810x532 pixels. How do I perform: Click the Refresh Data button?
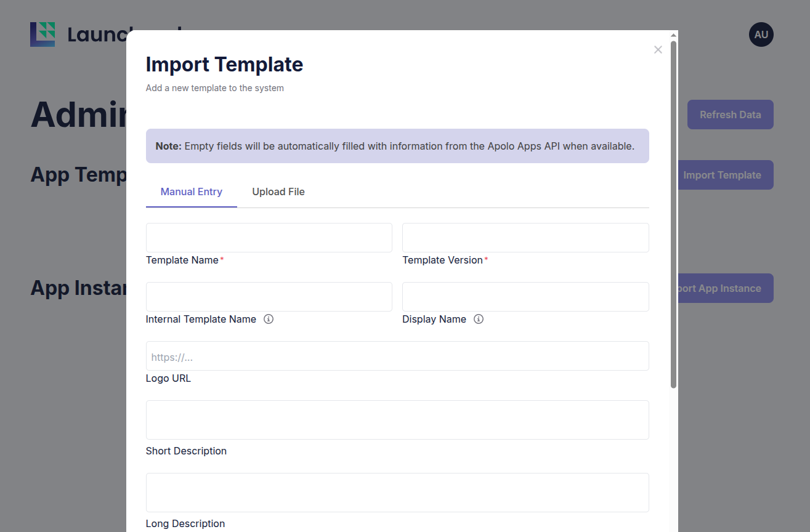click(x=730, y=115)
